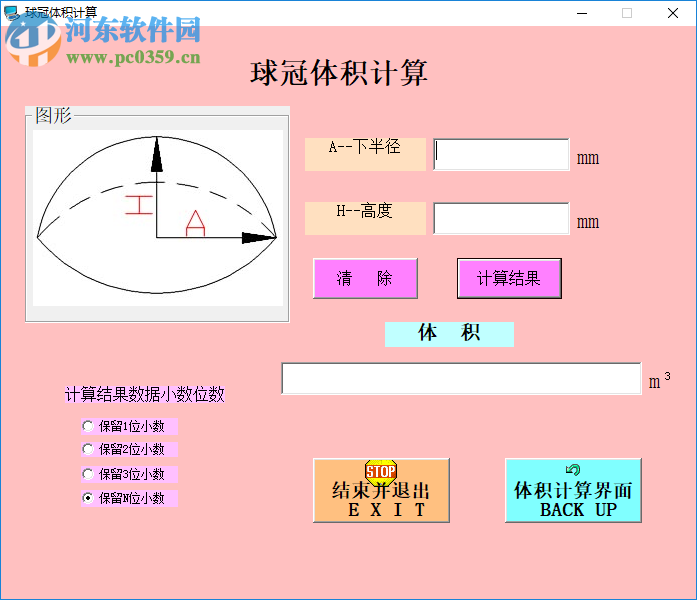Click the H--高度 label

pyautogui.click(x=365, y=218)
